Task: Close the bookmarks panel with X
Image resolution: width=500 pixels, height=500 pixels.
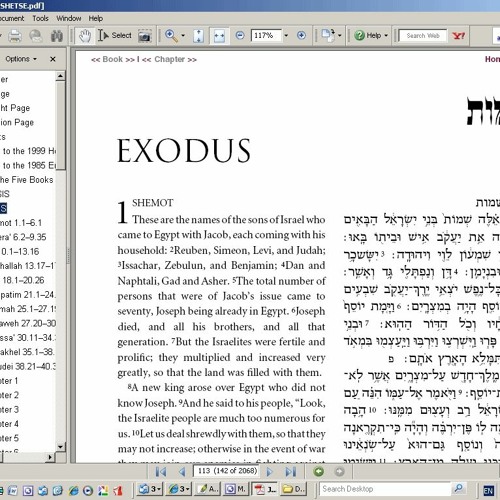Action: pos(53,59)
